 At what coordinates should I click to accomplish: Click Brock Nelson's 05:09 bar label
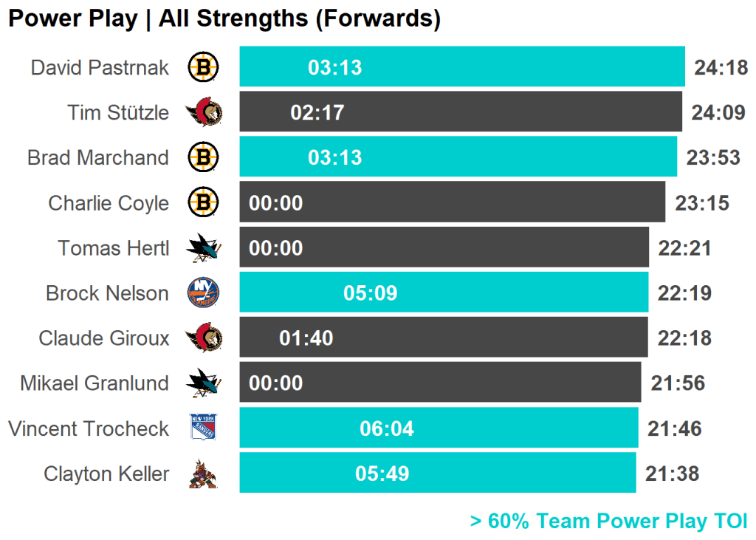coord(370,293)
